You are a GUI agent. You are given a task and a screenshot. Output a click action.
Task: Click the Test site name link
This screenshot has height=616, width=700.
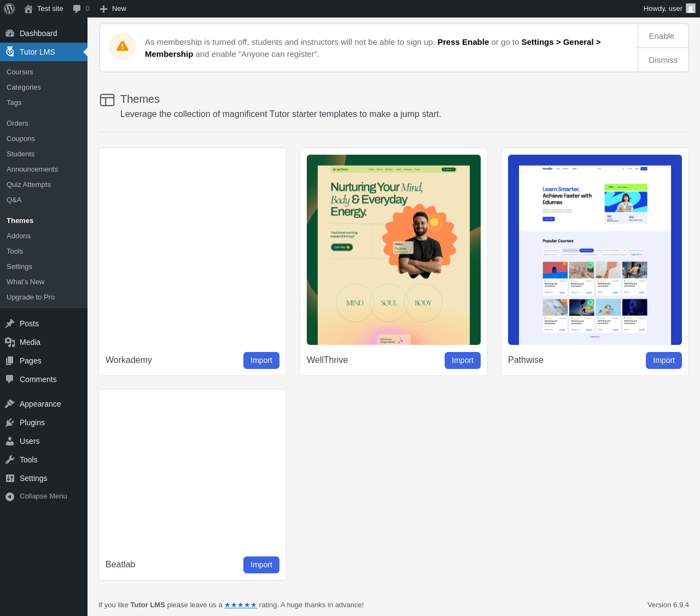point(50,9)
